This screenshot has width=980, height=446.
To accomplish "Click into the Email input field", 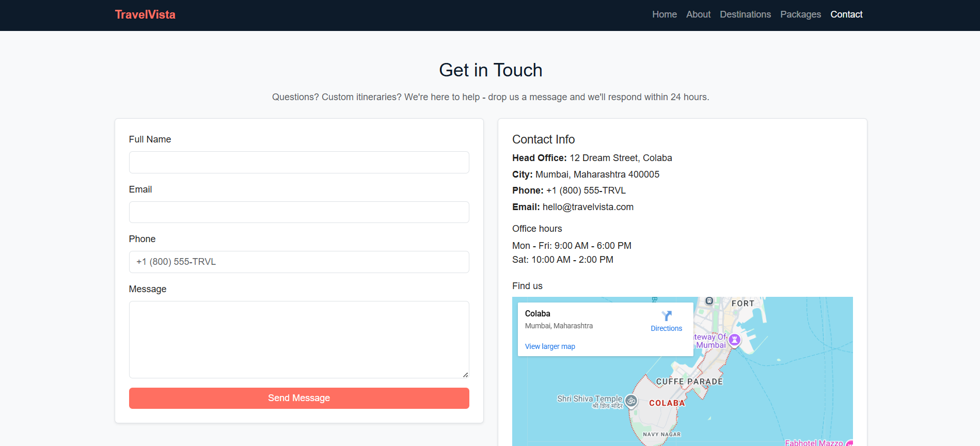I will point(299,212).
